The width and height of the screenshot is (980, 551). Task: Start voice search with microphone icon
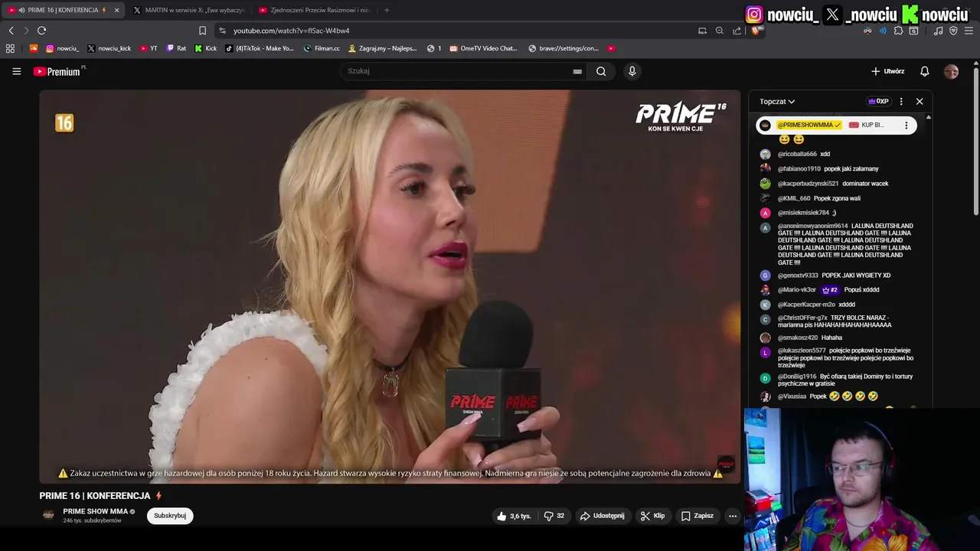tap(632, 71)
